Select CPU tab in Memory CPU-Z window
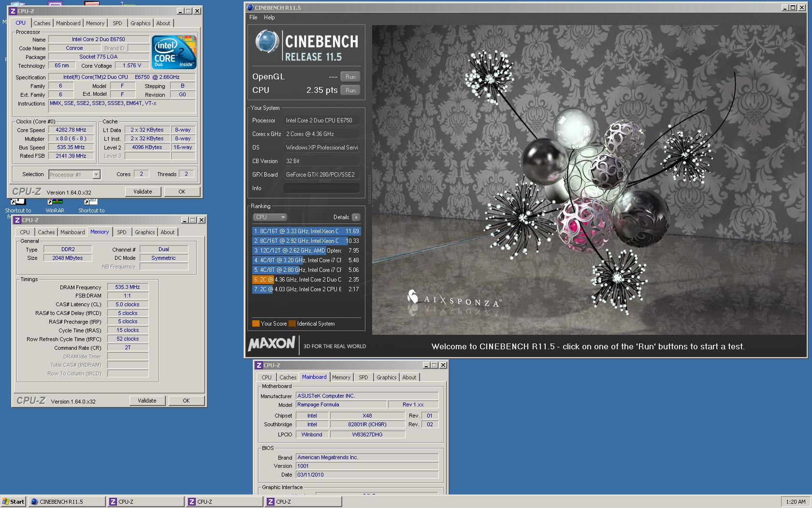 25,232
